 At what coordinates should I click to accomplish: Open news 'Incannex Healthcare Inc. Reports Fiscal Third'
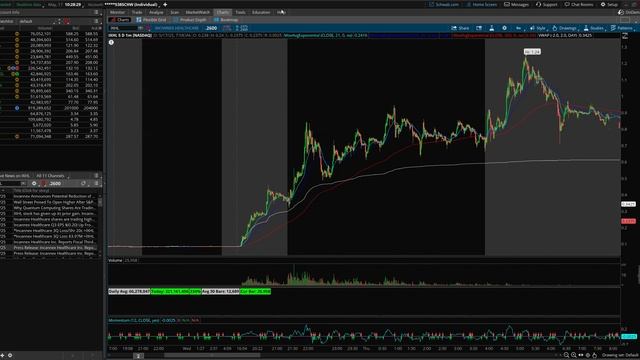pos(54,242)
